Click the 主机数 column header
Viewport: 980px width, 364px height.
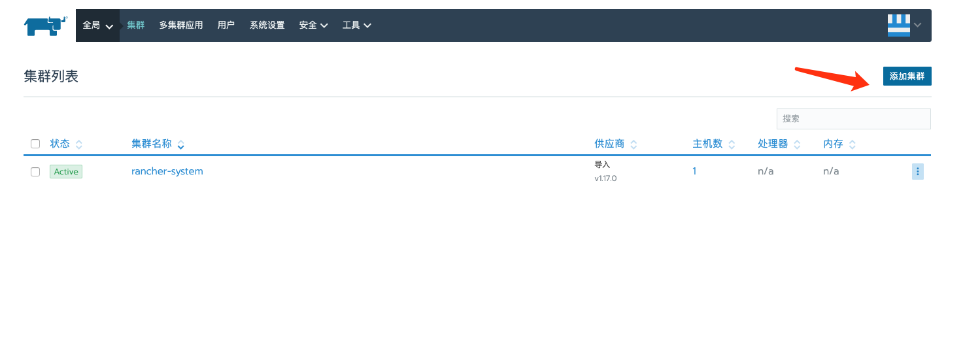click(x=707, y=144)
